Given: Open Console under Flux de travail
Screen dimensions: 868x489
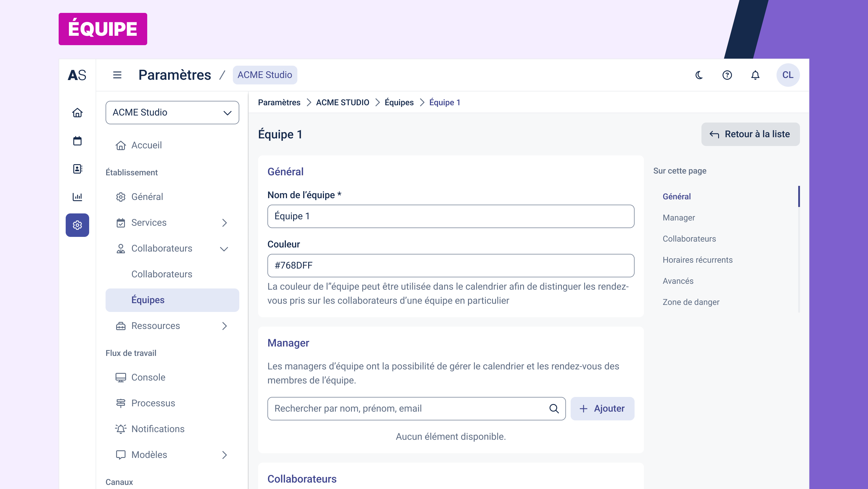Looking at the screenshot, I should pyautogui.click(x=172, y=377).
